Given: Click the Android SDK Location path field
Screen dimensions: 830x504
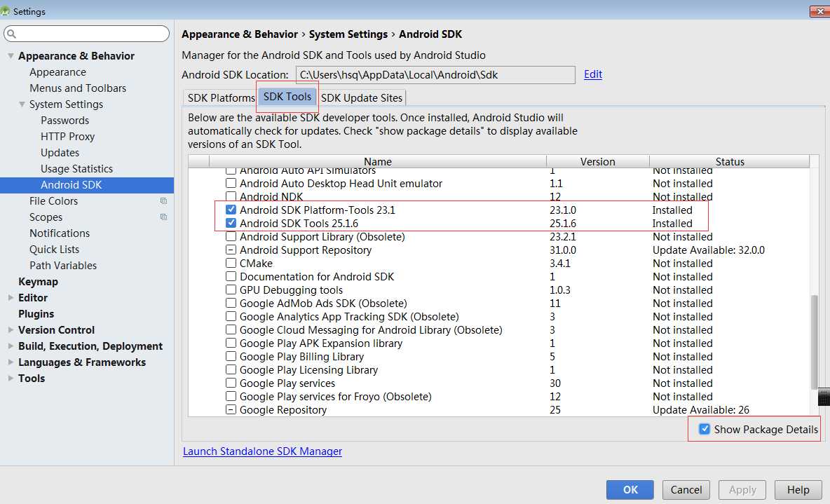Looking at the screenshot, I should click(x=435, y=74).
